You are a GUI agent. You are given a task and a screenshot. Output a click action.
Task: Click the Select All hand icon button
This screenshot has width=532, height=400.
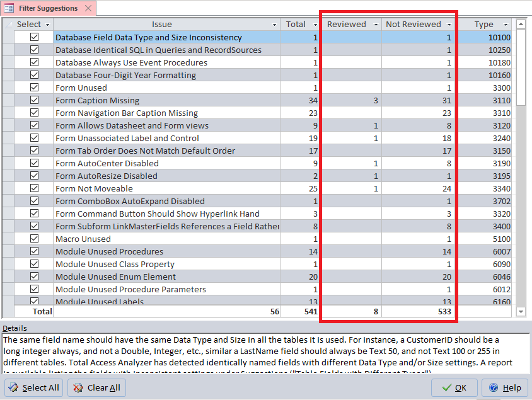coord(34,387)
